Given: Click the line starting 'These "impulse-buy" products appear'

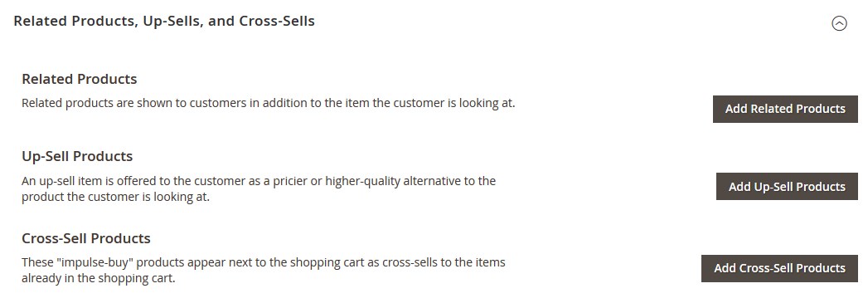Looking at the screenshot, I should coord(264,262).
